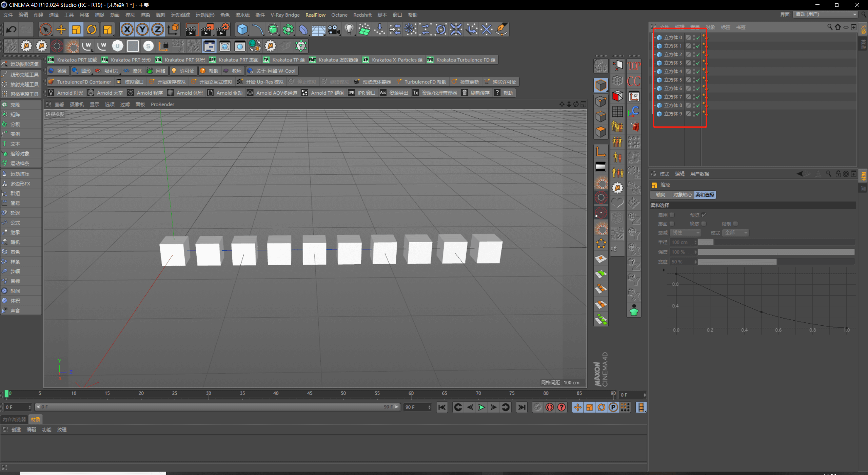This screenshot has width=868, height=475.
Task: Toggle the 橡皮 checkbox
Action: coord(704,224)
